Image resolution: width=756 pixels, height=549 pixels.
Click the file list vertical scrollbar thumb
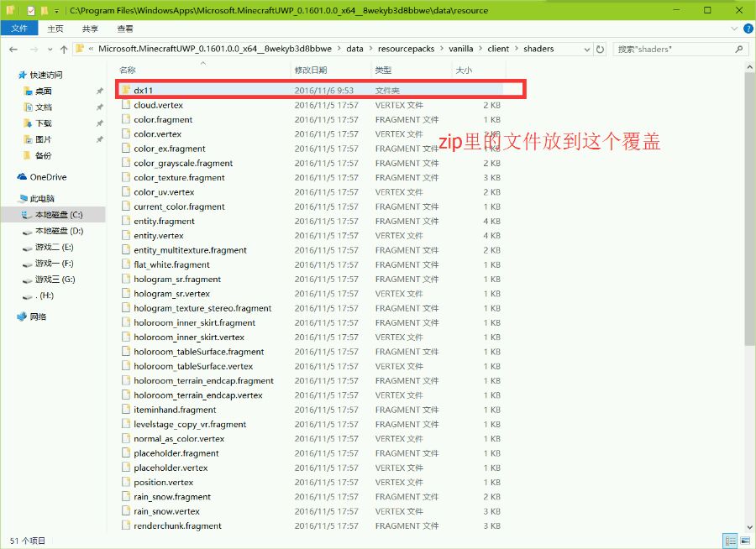[x=750, y=209]
